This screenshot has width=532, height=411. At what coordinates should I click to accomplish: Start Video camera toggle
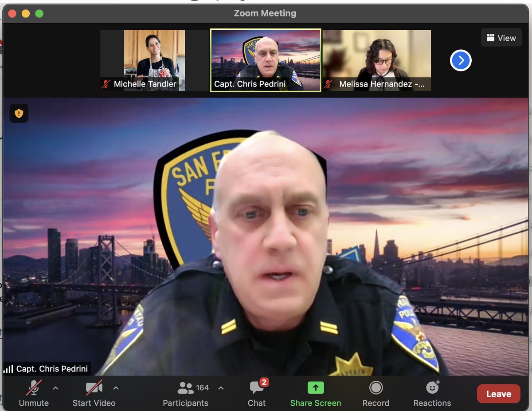pos(94,394)
